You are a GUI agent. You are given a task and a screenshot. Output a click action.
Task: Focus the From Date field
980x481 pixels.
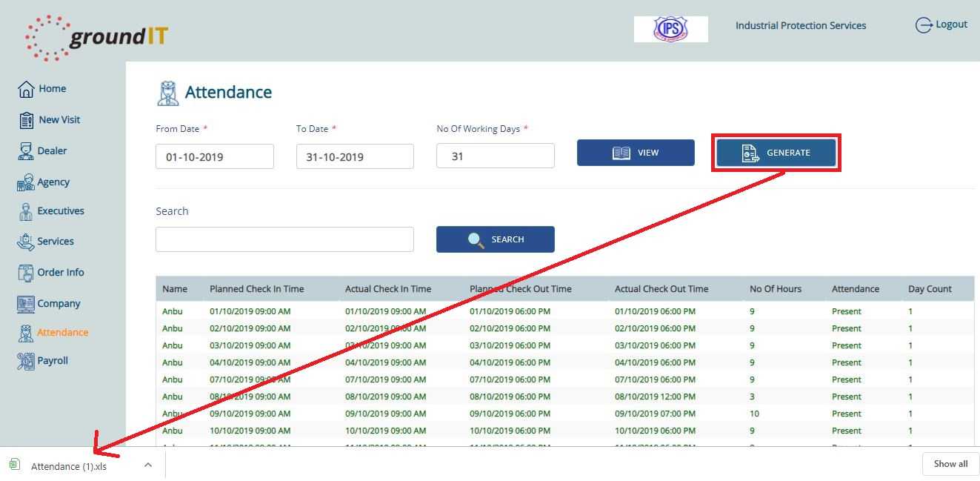click(x=214, y=156)
